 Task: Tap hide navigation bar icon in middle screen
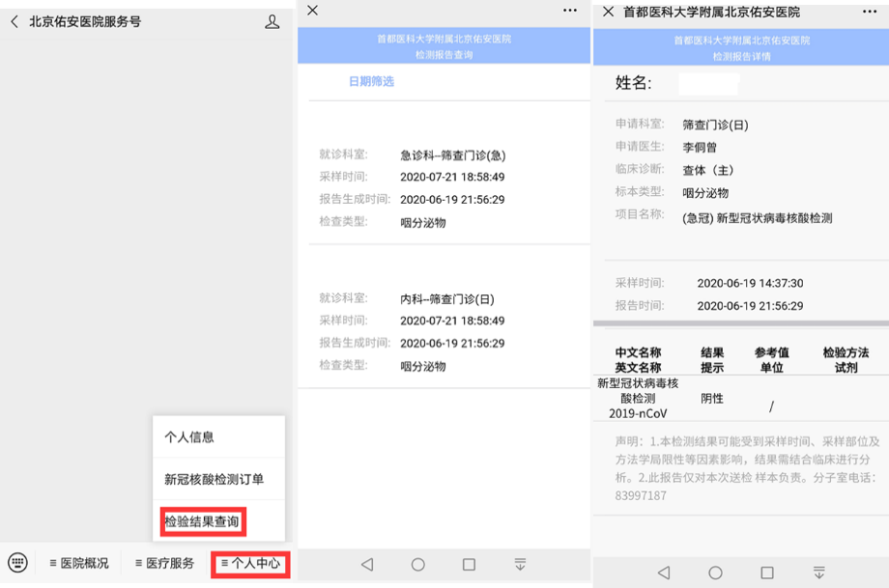520,564
